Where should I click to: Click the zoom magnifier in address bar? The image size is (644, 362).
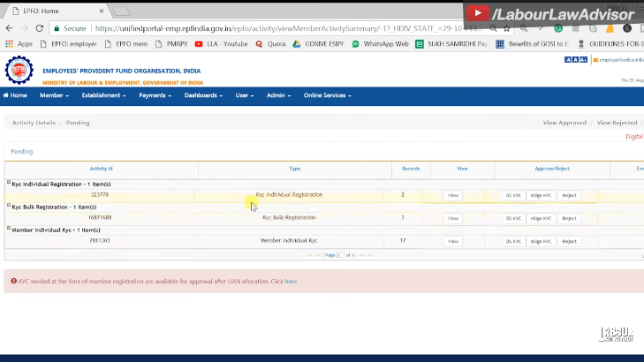(493, 28)
